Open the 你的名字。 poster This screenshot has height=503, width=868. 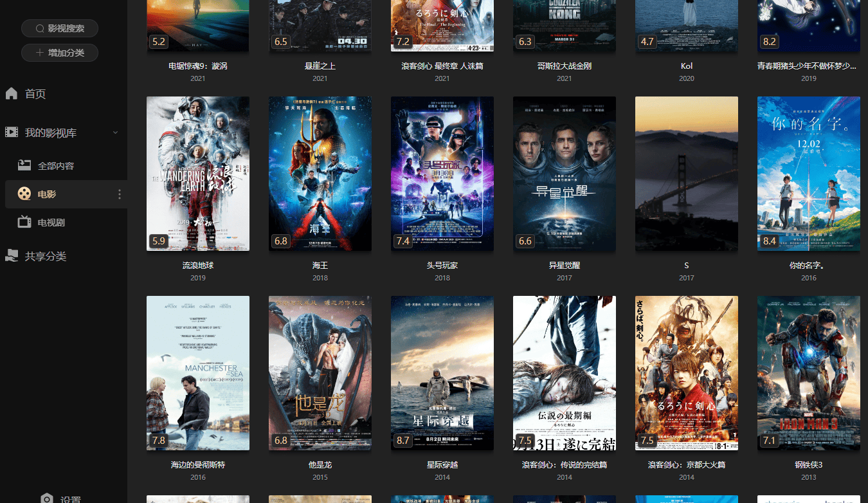pos(809,174)
